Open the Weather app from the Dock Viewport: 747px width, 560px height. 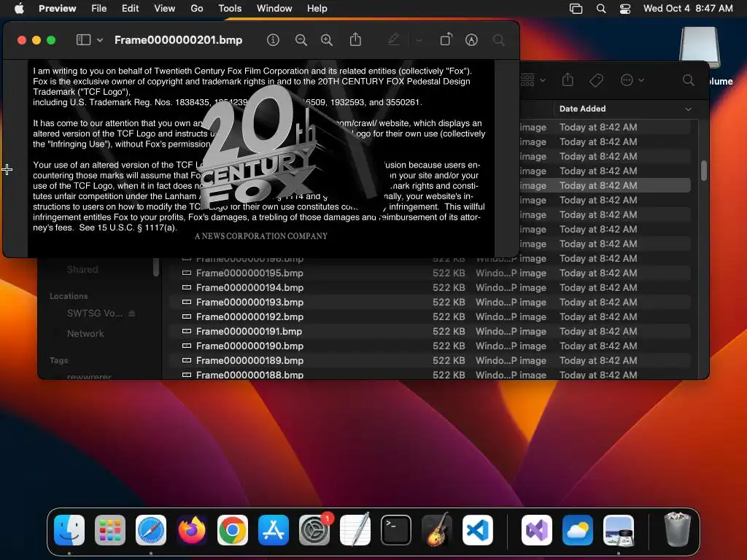point(578,530)
